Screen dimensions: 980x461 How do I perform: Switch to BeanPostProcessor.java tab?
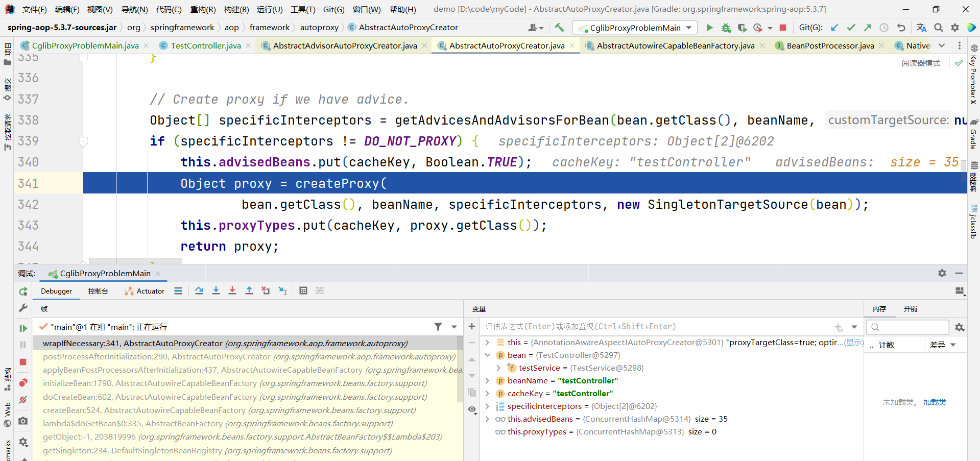[830, 45]
